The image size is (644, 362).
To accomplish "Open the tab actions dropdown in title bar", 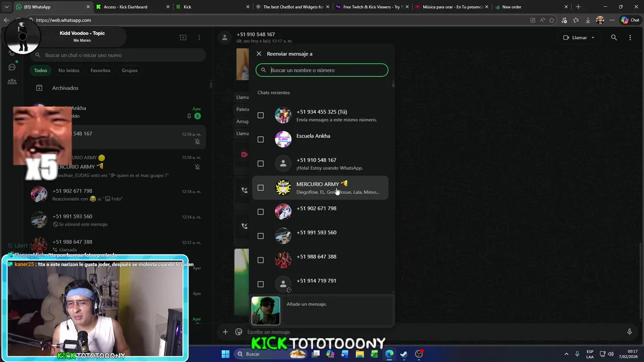I will point(7,7).
